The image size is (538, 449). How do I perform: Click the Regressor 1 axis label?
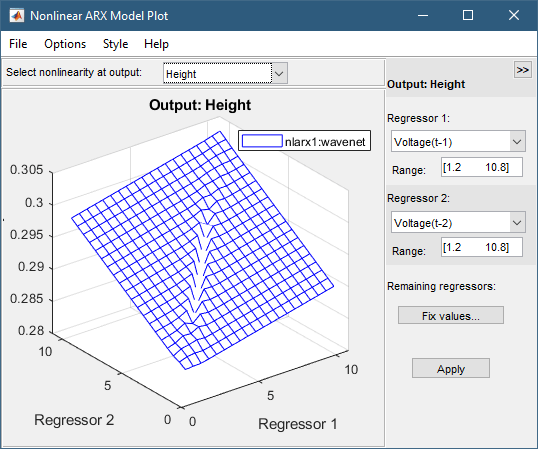(x=297, y=424)
